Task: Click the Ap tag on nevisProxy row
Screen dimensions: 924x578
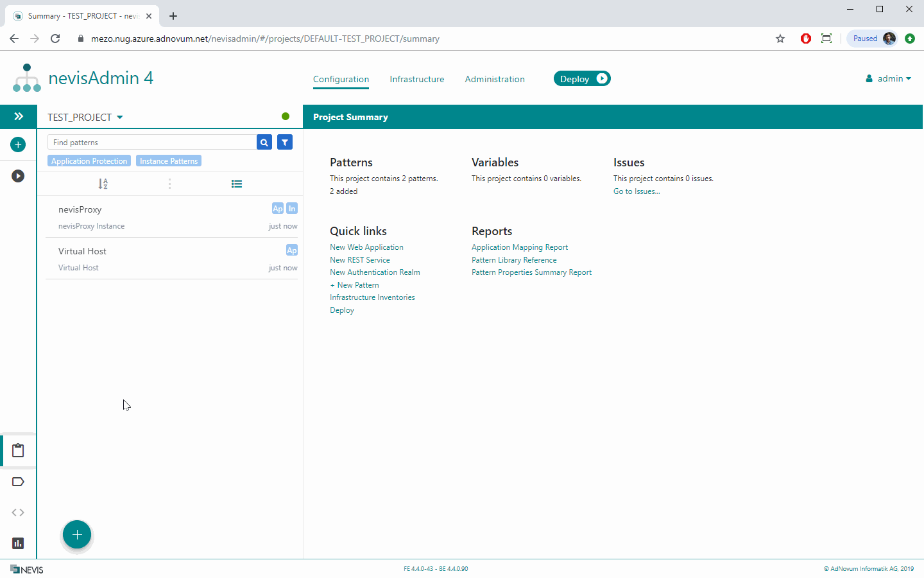Action: pos(278,208)
